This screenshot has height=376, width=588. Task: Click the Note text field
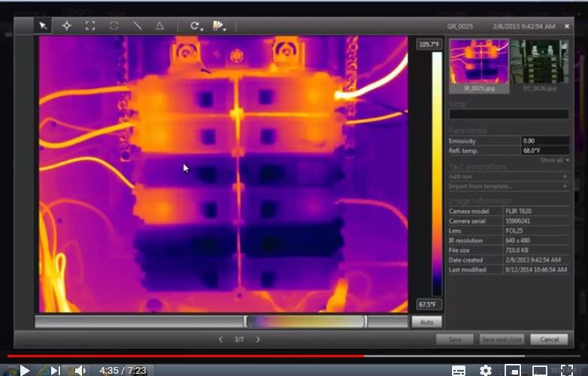point(509,114)
